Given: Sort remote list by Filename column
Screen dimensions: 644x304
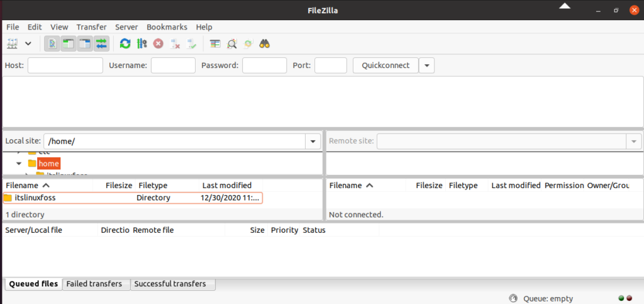Looking at the screenshot, I should click(366, 185).
